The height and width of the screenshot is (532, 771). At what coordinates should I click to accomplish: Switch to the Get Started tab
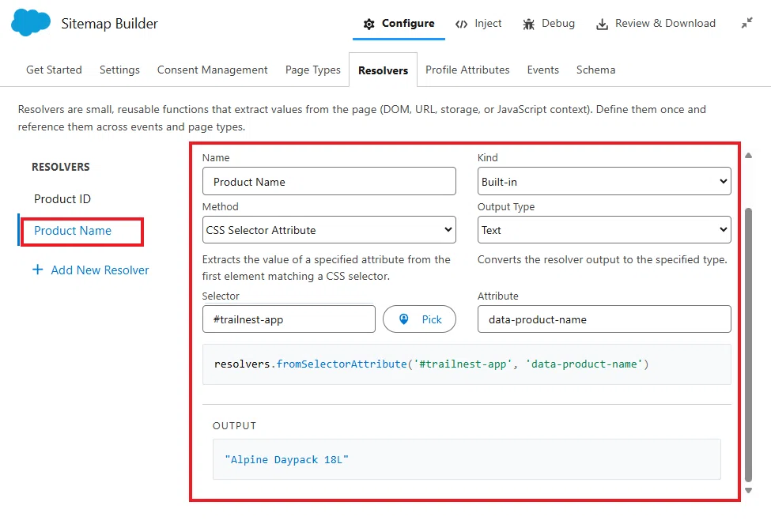point(54,70)
